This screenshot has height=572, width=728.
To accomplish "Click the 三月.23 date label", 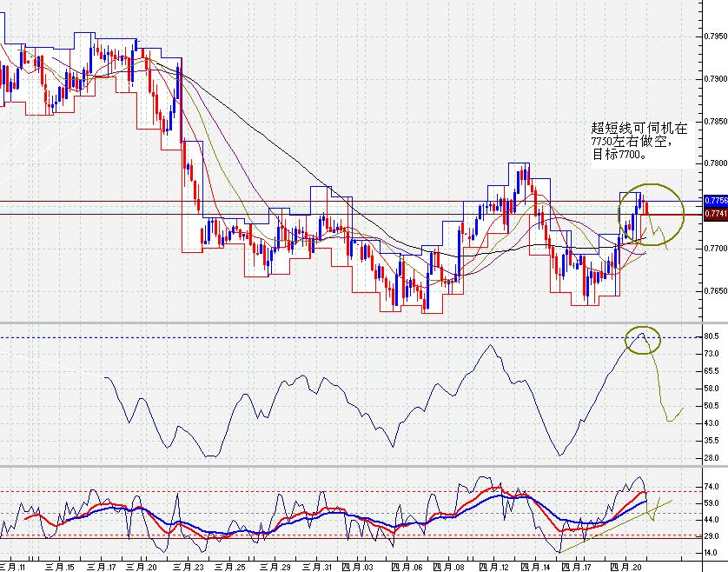I will click(189, 567).
